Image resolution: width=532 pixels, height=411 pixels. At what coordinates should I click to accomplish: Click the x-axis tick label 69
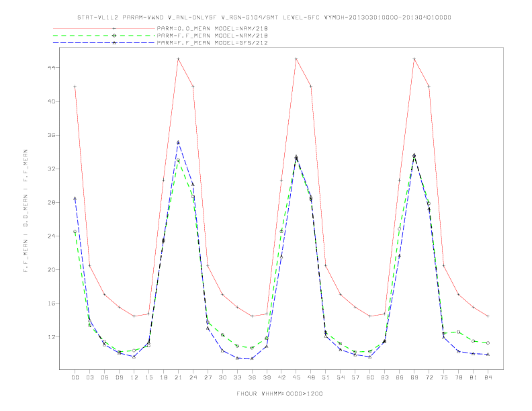click(x=414, y=377)
